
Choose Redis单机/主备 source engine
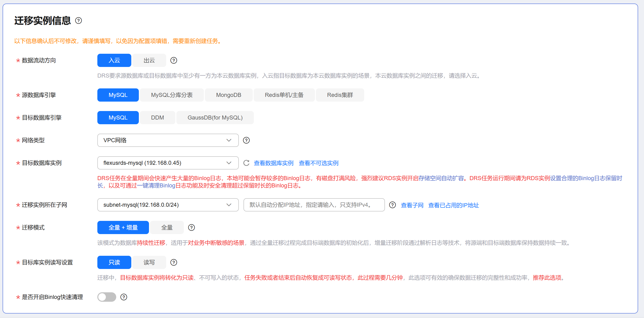tap(284, 95)
